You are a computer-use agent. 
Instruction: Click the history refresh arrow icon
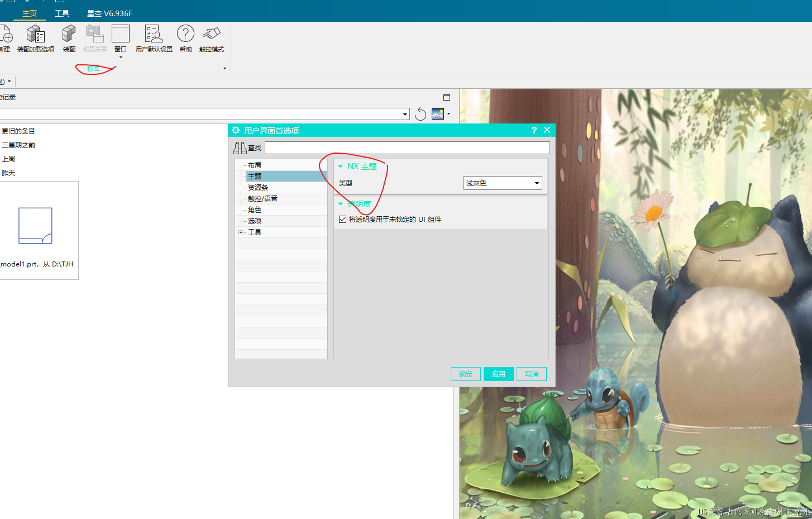421,114
